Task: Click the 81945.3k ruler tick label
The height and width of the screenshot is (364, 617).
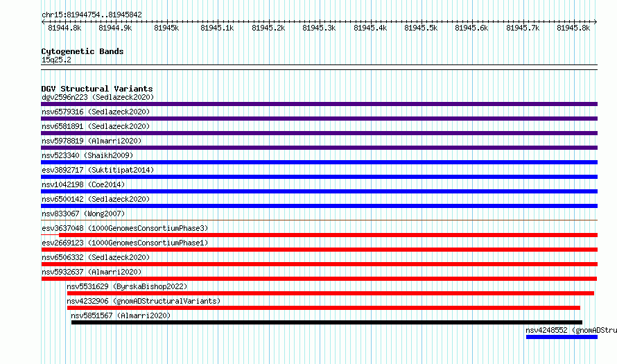Action: [319, 28]
